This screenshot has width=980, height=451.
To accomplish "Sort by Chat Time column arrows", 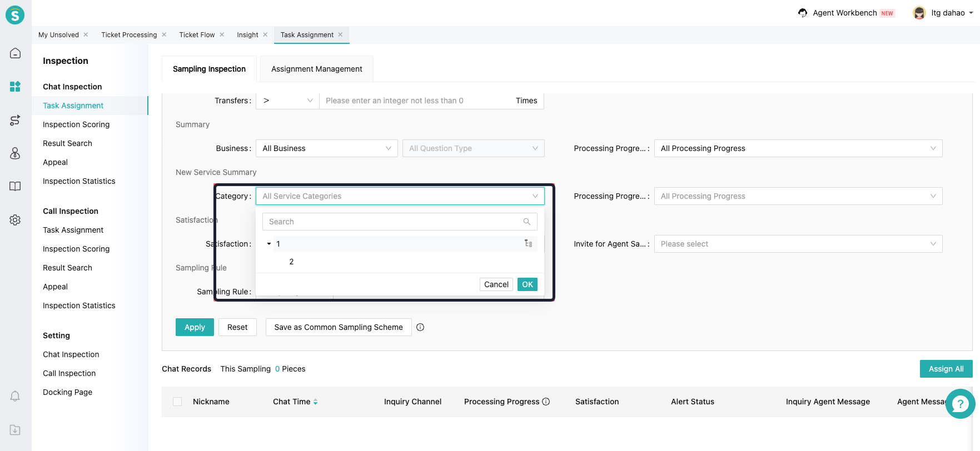I will click(315, 402).
